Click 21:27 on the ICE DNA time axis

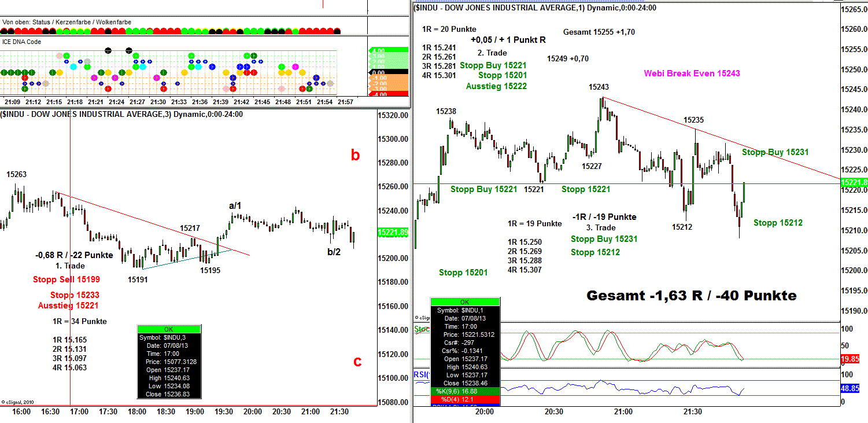click(137, 102)
